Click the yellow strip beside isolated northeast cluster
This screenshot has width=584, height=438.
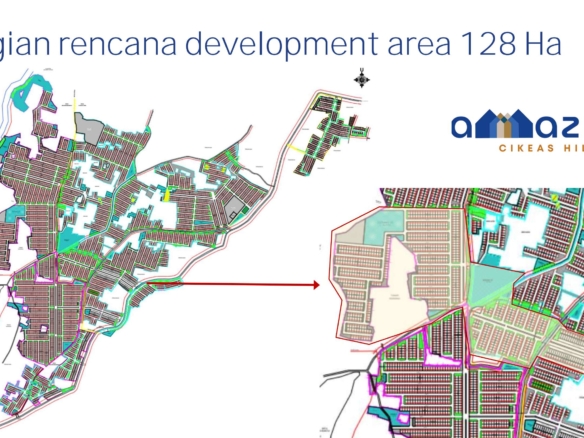click(296, 149)
